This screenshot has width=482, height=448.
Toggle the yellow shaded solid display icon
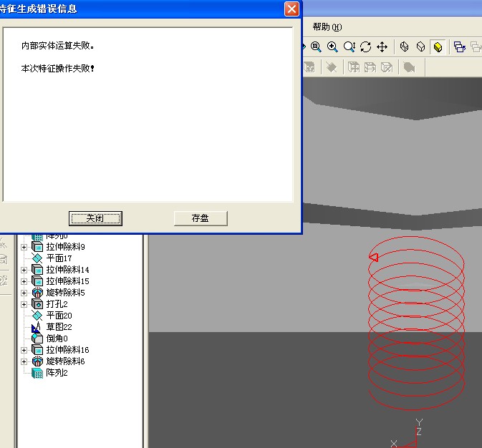(438, 47)
